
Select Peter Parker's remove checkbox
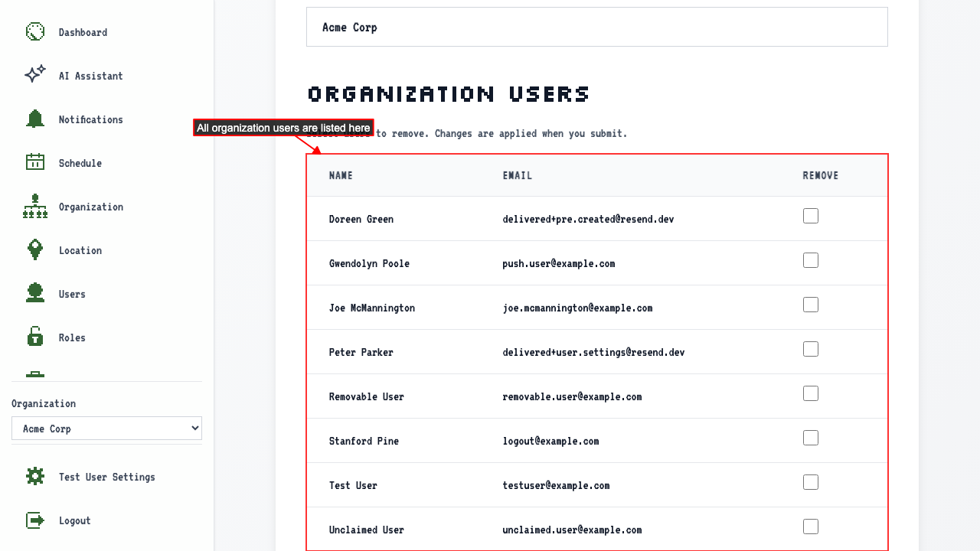click(811, 349)
